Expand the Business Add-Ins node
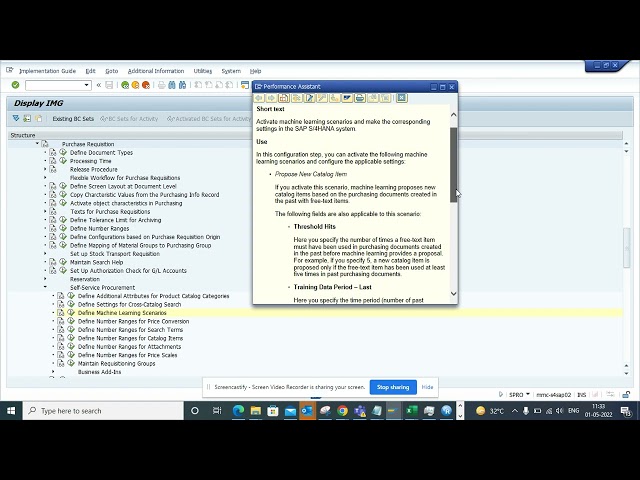This screenshot has width=640, height=480. (53, 372)
